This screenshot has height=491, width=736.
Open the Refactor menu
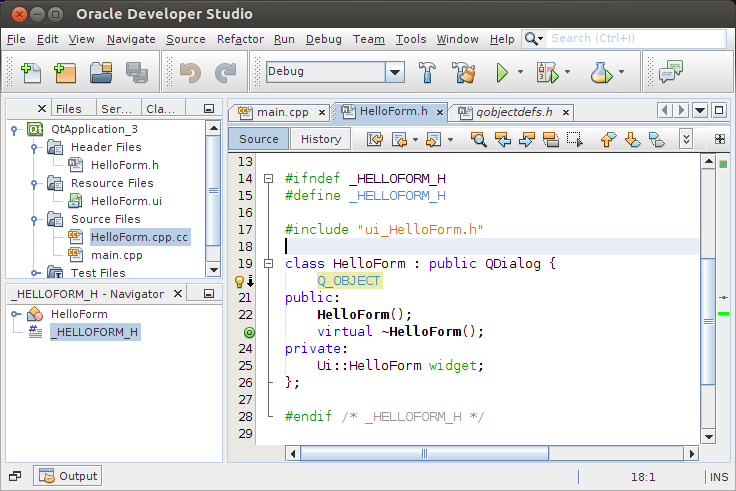pos(240,39)
